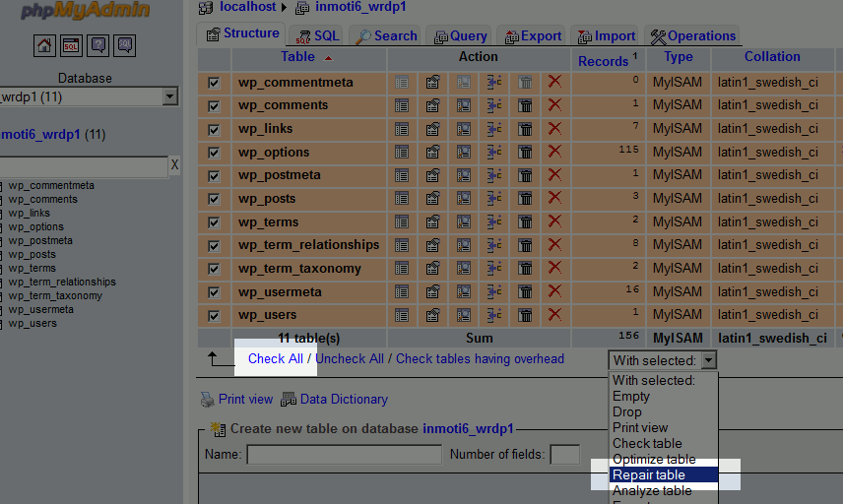
Task: Search icon for wp_usermeta row
Action: click(464, 291)
